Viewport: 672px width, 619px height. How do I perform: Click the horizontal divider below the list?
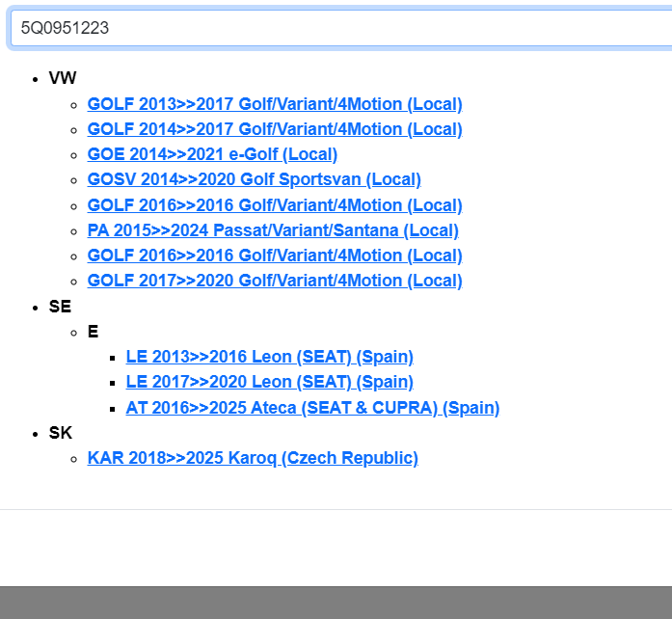coord(336,509)
